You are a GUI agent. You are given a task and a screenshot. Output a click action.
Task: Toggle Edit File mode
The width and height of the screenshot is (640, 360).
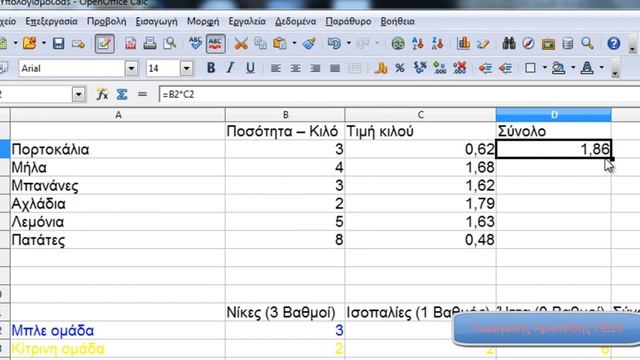point(104,43)
